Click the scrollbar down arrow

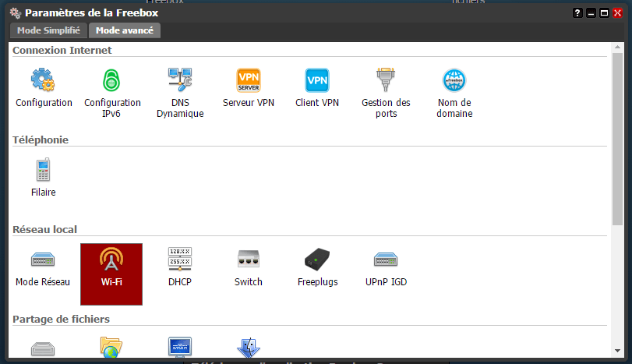pos(617,351)
